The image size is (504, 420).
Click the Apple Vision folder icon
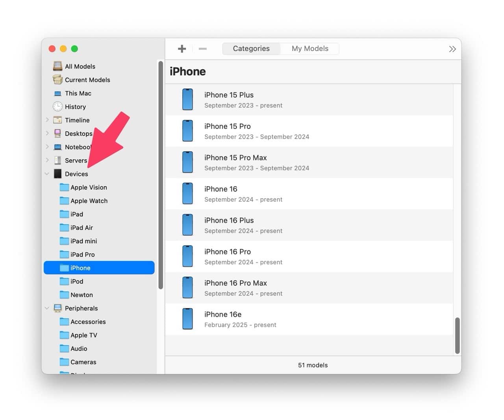[x=64, y=187]
